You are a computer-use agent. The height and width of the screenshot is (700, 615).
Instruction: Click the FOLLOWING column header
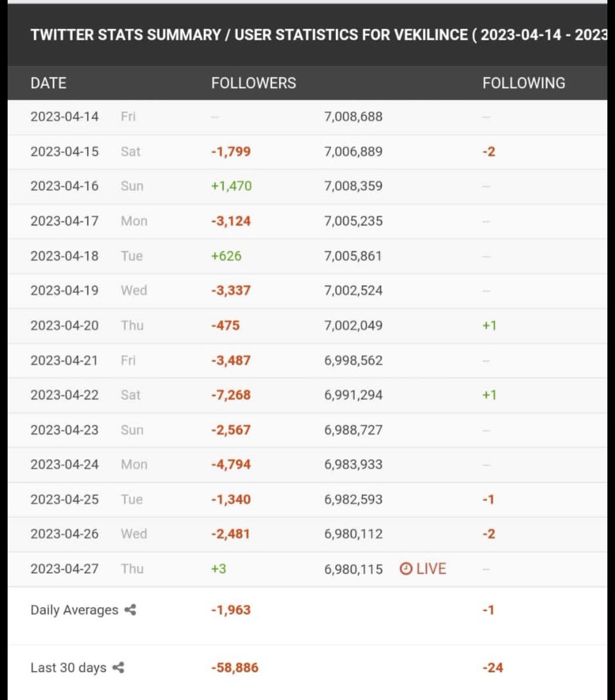click(x=523, y=83)
